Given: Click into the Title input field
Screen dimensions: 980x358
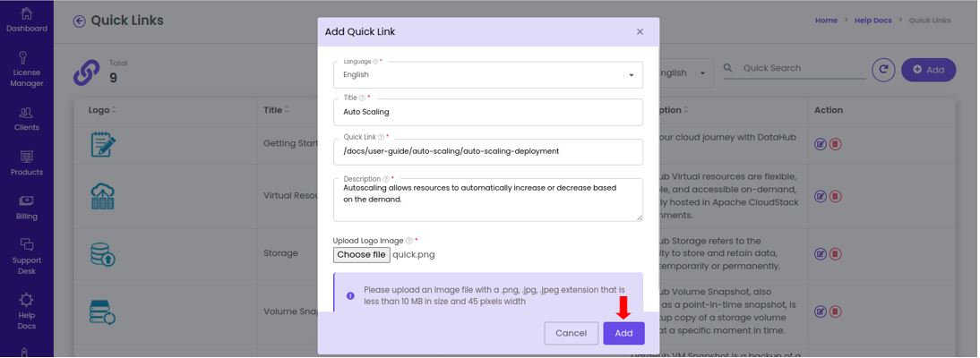Looking at the screenshot, I should [488, 113].
